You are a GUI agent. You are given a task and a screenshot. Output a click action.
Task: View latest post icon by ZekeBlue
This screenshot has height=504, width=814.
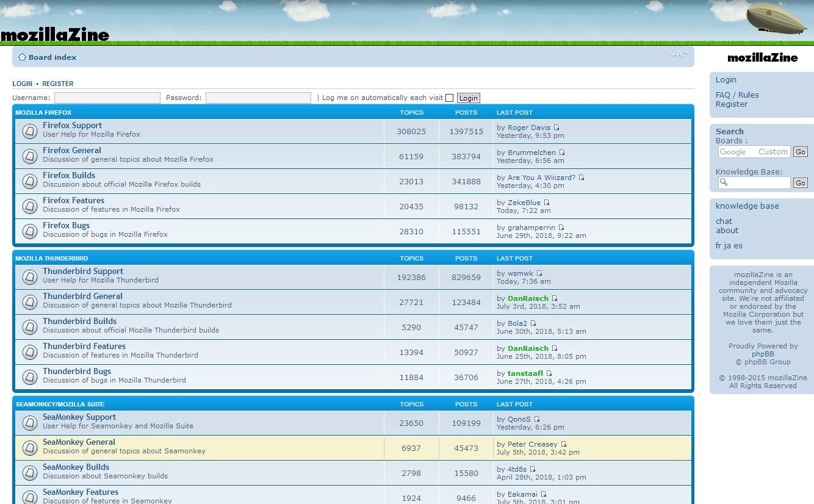point(547,203)
